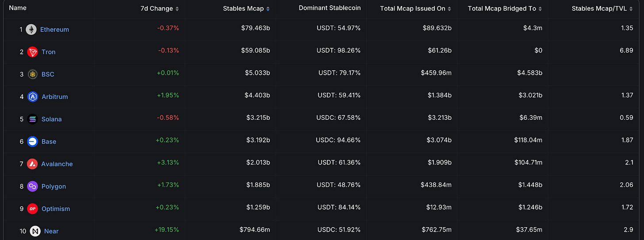
Task: Click the Near chain logo icon
Action: point(35,231)
